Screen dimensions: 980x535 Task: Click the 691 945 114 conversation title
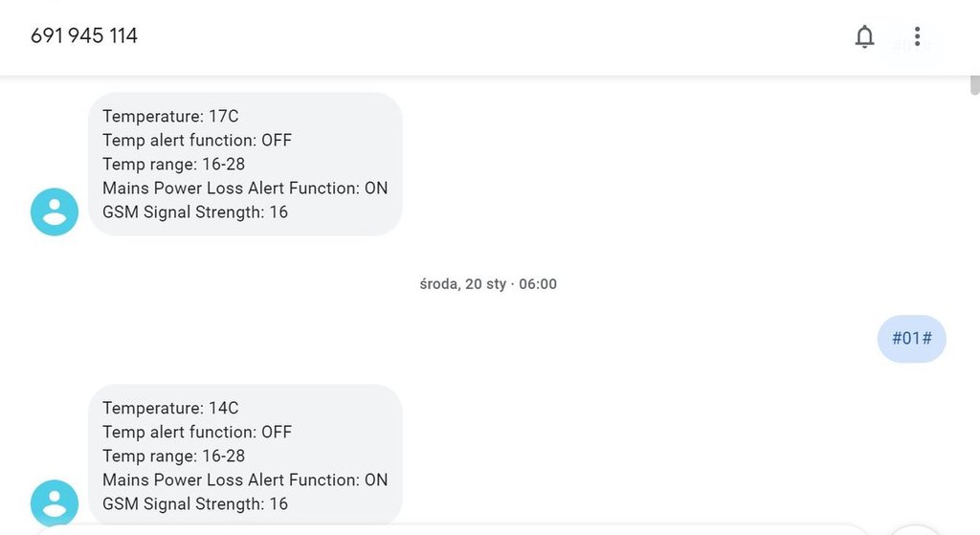click(x=84, y=36)
